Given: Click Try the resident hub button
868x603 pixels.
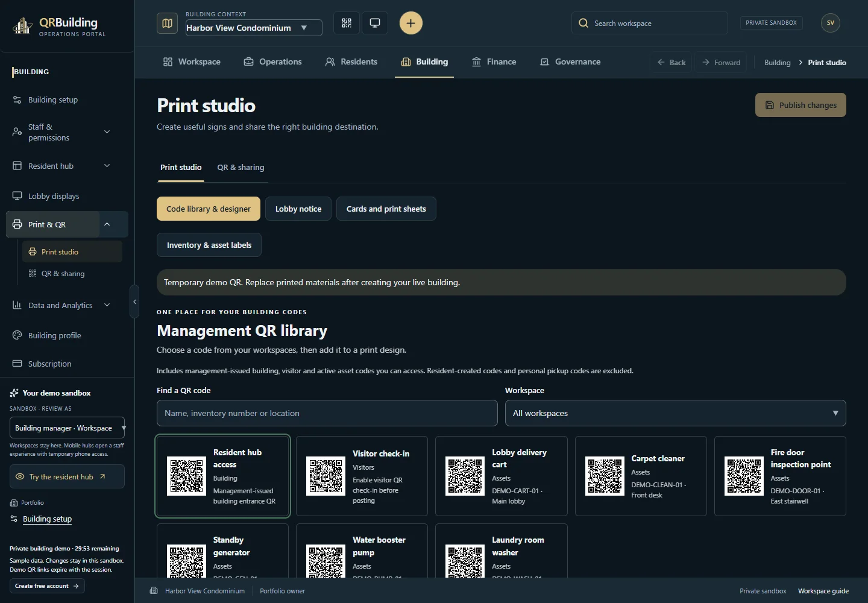Looking at the screenshot, I should tap(67, 477).
